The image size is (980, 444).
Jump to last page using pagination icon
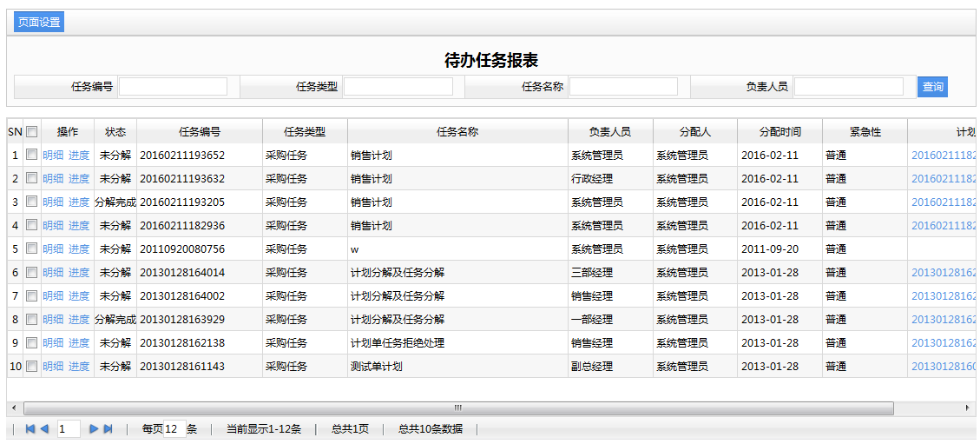click(x=109, y=429)
